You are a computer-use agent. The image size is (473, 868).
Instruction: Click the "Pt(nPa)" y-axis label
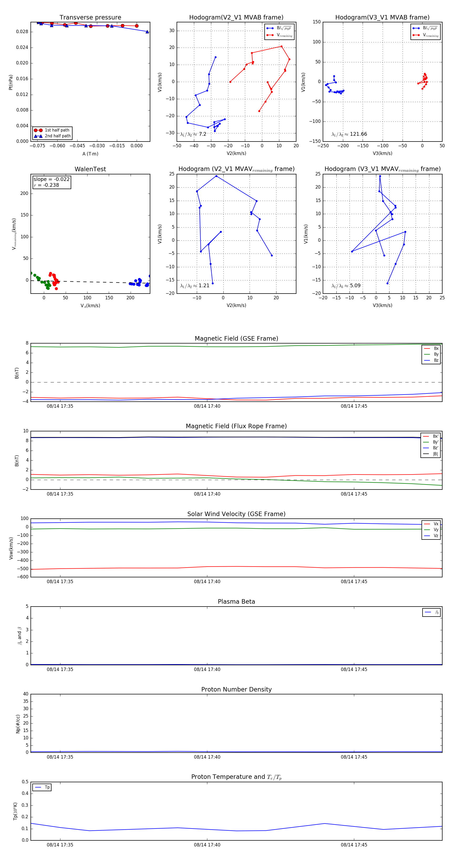[x=11, y=82]
